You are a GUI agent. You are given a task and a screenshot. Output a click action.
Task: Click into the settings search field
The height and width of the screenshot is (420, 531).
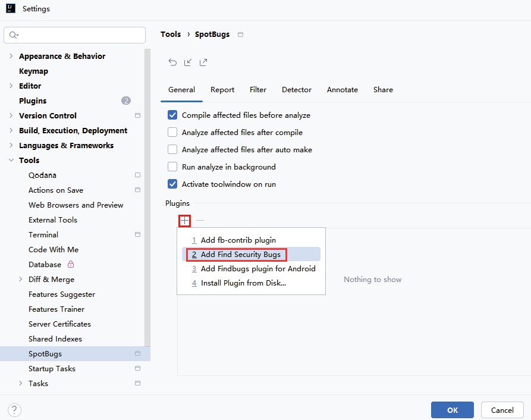point(74,35)
